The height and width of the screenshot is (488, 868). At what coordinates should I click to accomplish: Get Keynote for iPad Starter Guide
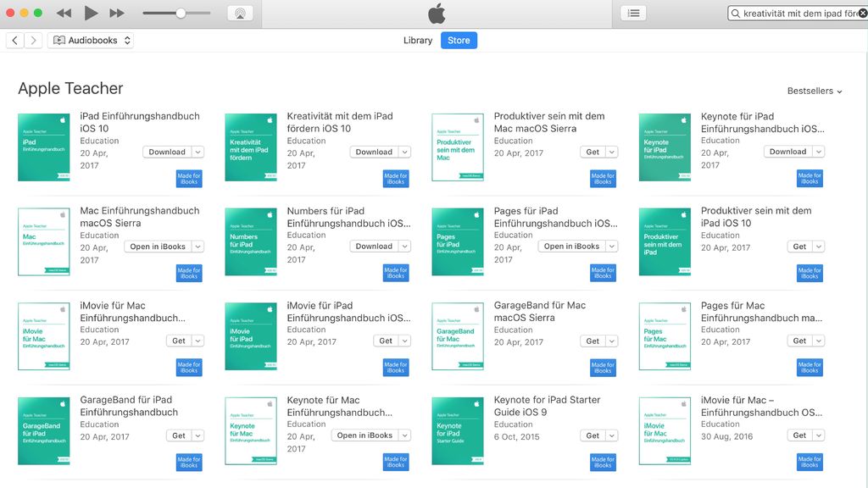coord(593,435)
